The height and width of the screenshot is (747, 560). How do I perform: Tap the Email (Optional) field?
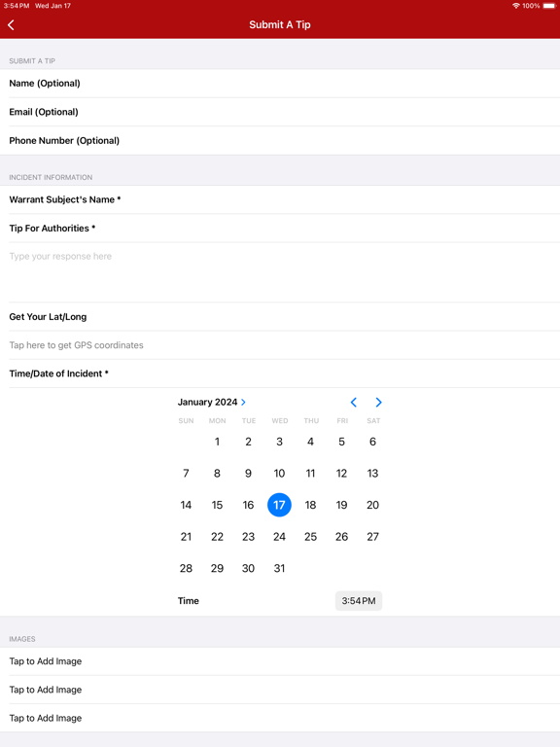(x=280, y=112)
